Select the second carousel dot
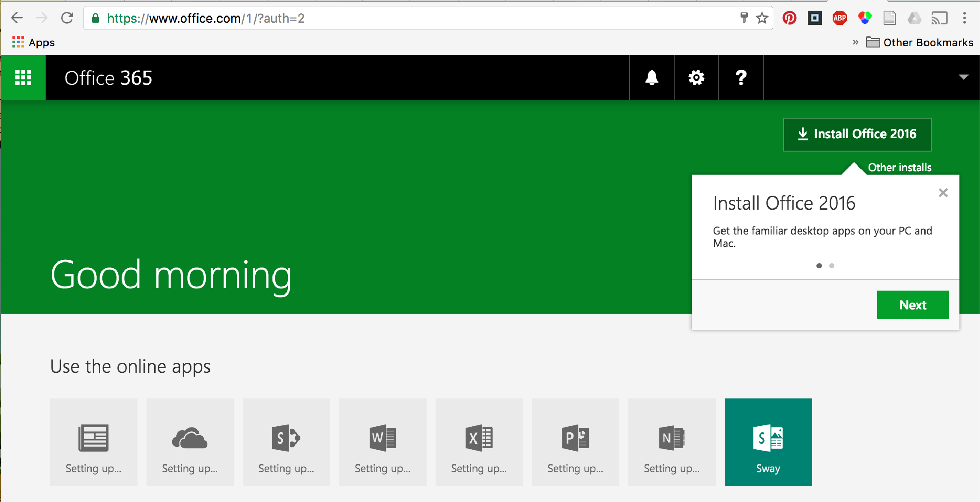 pos(831,265)
